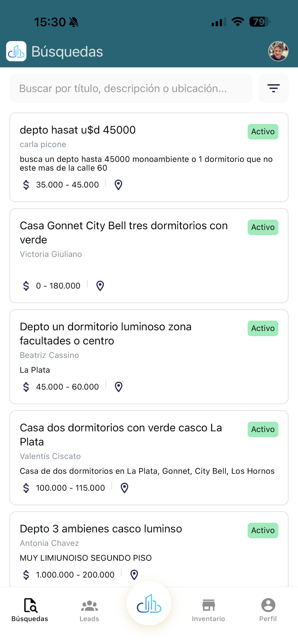Tap Activo badge on Casa Gonnet card
This screenshot has width=298, height=644.
(263, 228)
